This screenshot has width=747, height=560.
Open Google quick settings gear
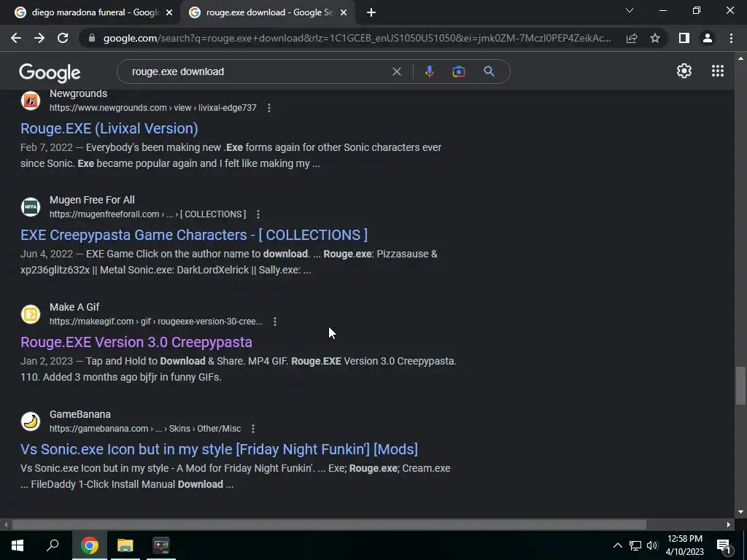coord(684,71)
